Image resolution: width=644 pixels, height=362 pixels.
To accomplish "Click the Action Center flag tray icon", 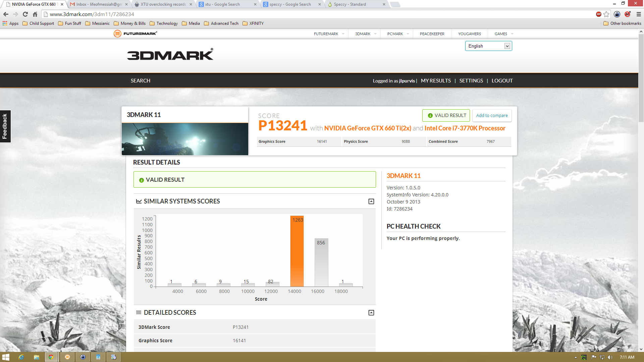I will coord(594,357).
